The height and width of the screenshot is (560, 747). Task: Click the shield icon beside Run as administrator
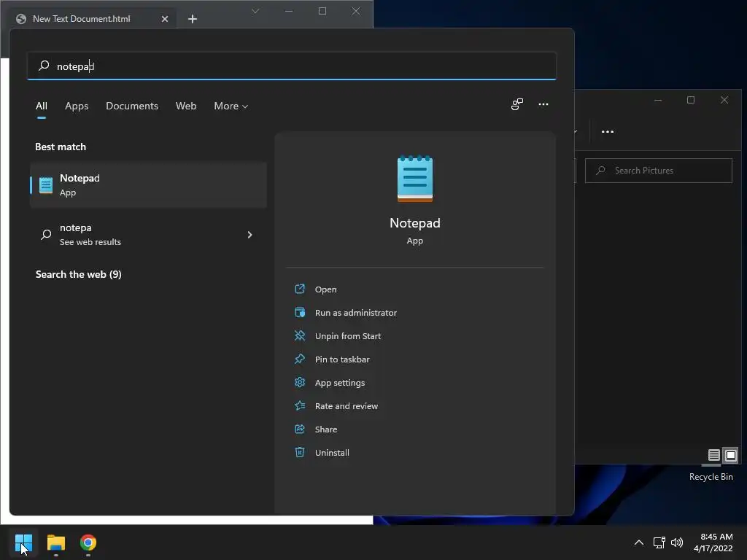point(300,312)
